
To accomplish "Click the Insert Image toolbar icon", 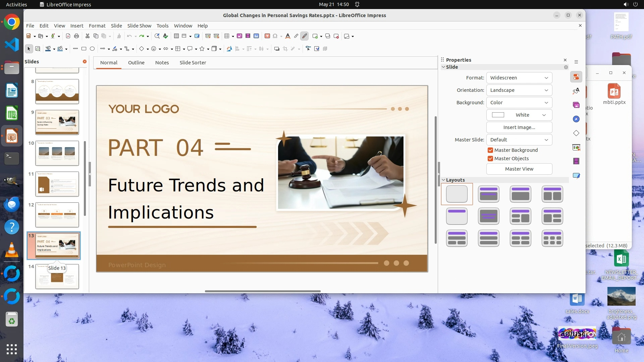I will 239,36.
